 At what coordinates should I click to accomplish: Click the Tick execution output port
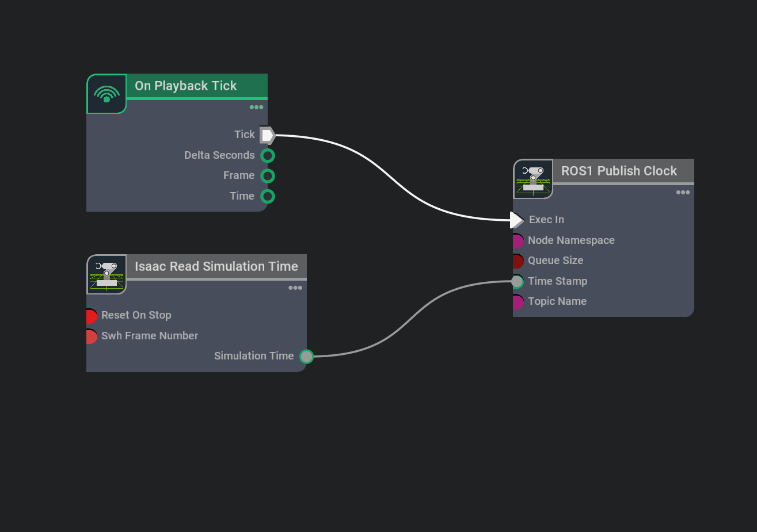267,135
